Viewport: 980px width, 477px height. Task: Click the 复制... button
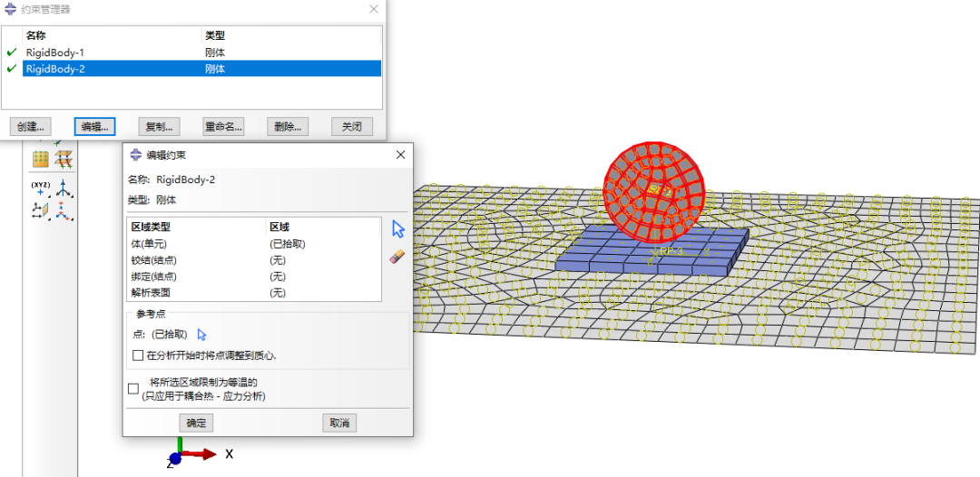pyautogui.click(x=160, y=127)
